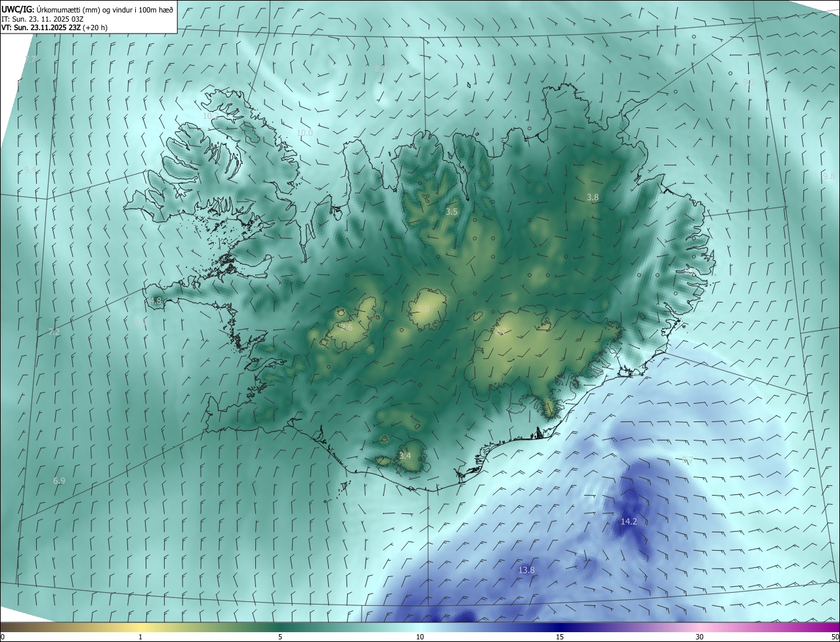Image resolution: width=840 pixels, height=642 pixels.
Task: Click the 4.8 value label on the map
Action: point(156,301)
